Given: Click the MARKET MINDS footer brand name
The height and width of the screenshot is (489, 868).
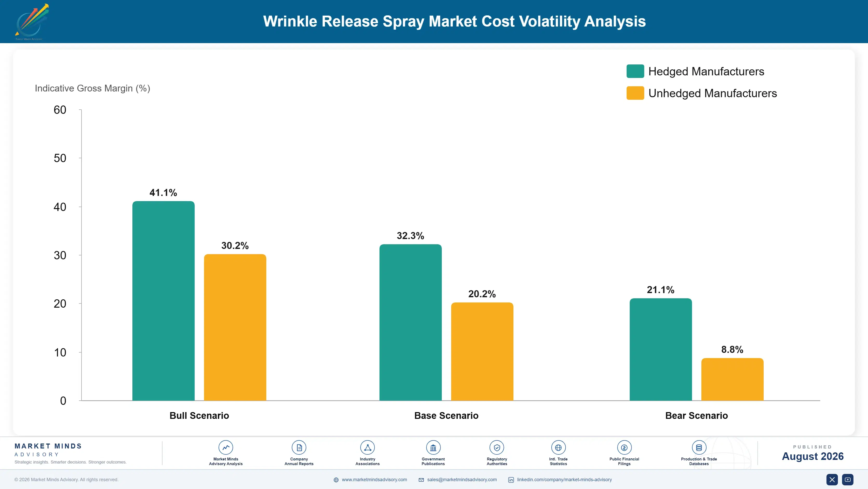Looking at the screenshot, I should pyautogui.click(x=48, y=446).
